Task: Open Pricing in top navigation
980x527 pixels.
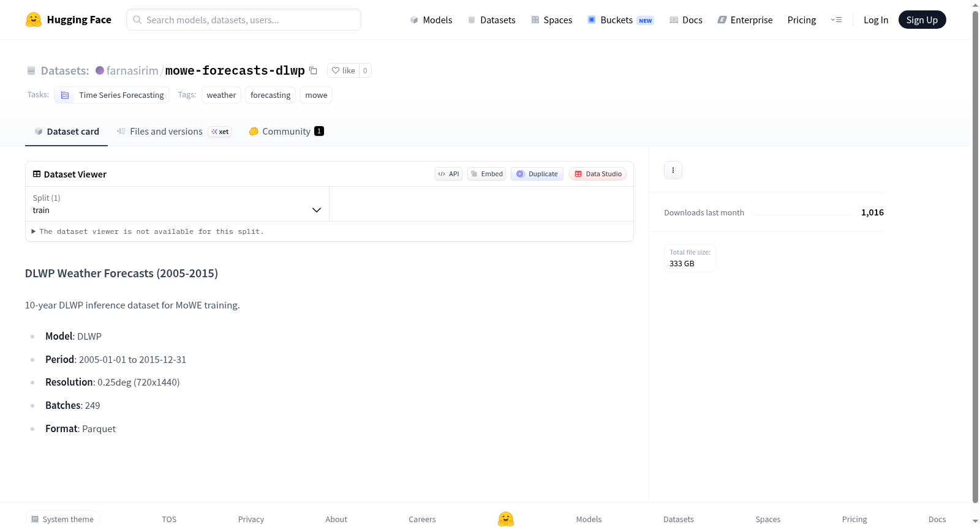Action: tap(802, 20)
